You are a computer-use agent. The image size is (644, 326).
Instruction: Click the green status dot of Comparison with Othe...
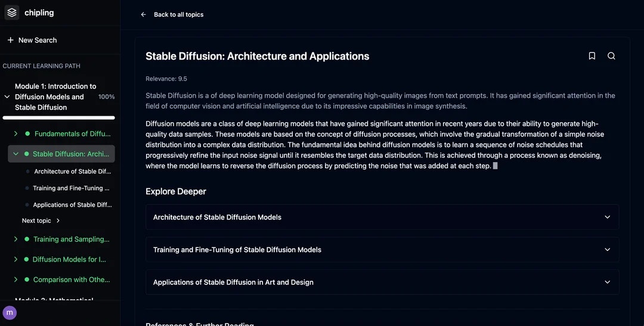[27, 280]
